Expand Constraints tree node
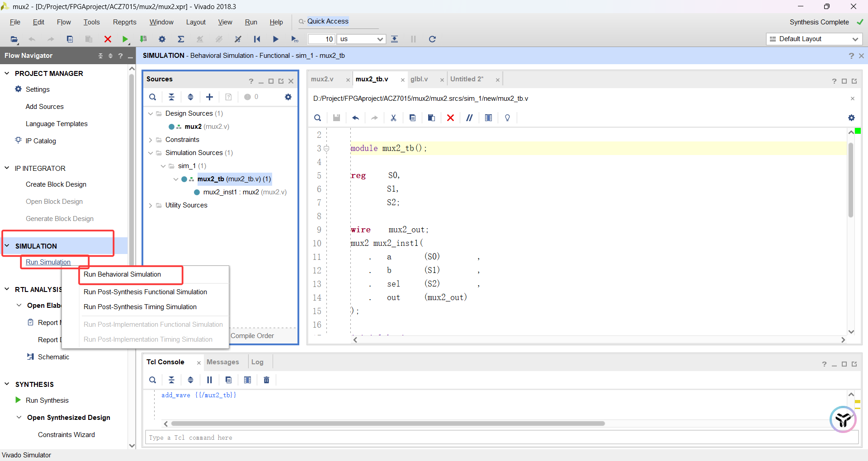This screenshot has height=461, width=868. [151, 140]
